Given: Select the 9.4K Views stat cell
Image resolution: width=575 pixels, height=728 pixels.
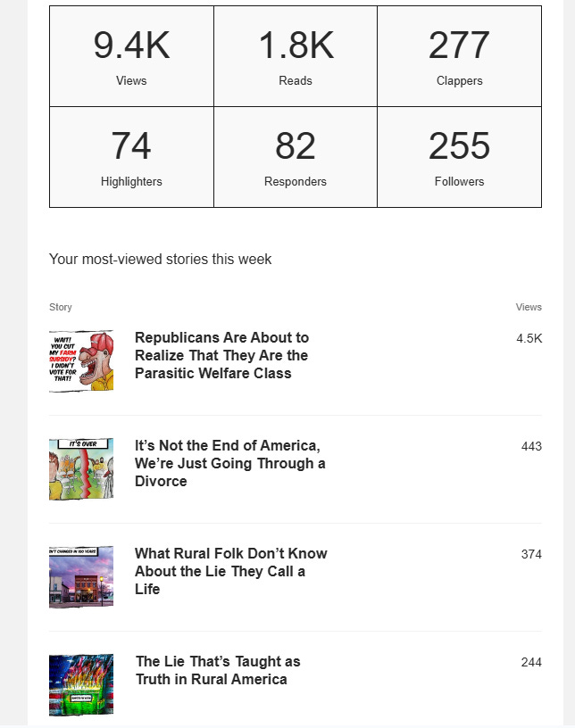Looking at the screenshot, I should [131, 56].
